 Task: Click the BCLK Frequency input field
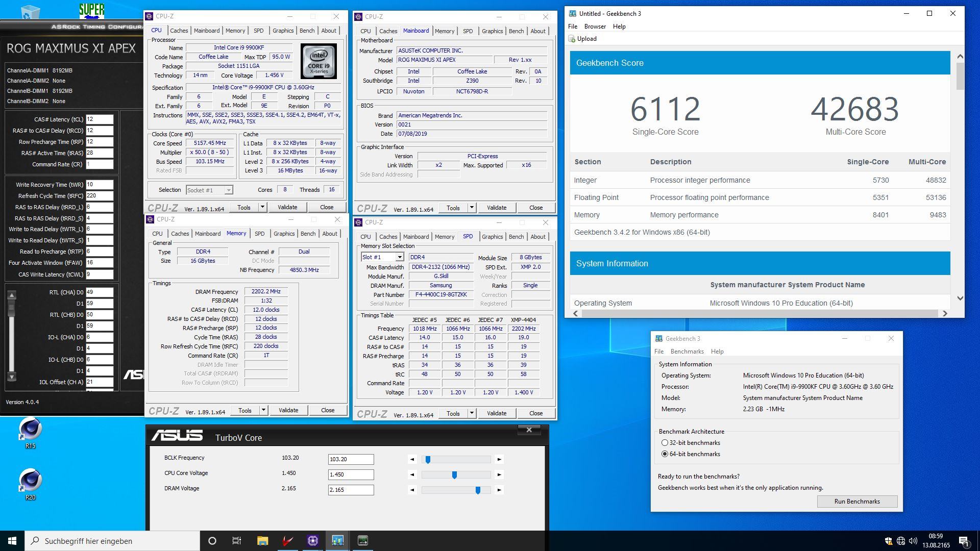pyautogui.click(x=351, y=459)
